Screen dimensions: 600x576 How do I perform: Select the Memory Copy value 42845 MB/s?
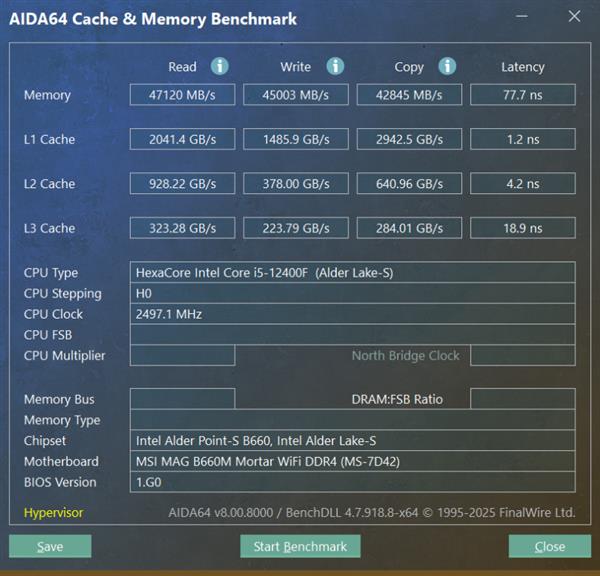[409, 95]
